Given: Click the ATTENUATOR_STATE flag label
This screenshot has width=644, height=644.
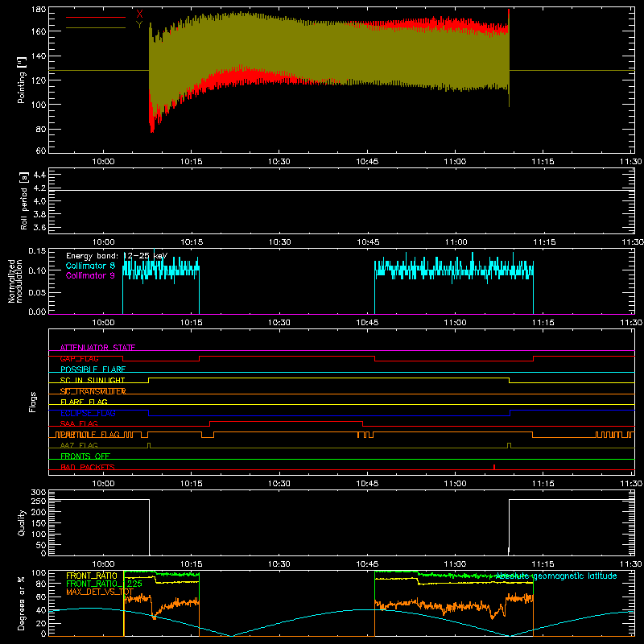Looking at the screenshot, I should coord(97,348).
